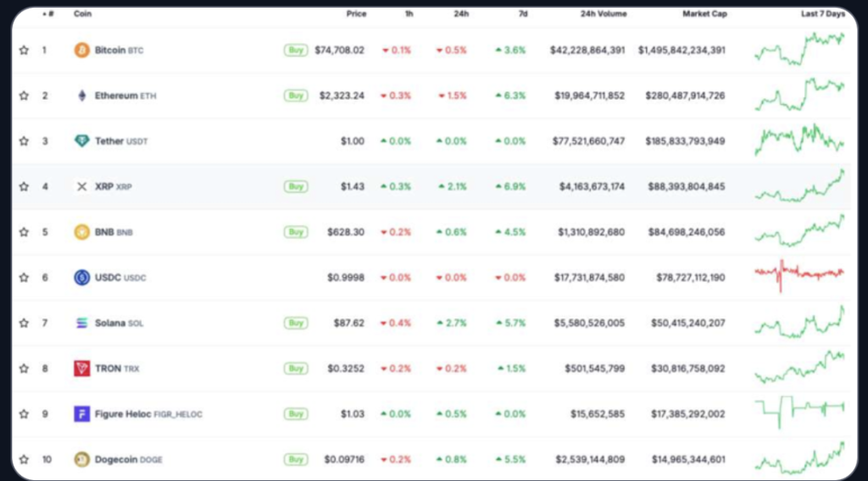Image resolution: width=868 pixels, height=481 pixels.
Task: Click the Figure Heloc logo icon
Action: (x=82, y=414)
